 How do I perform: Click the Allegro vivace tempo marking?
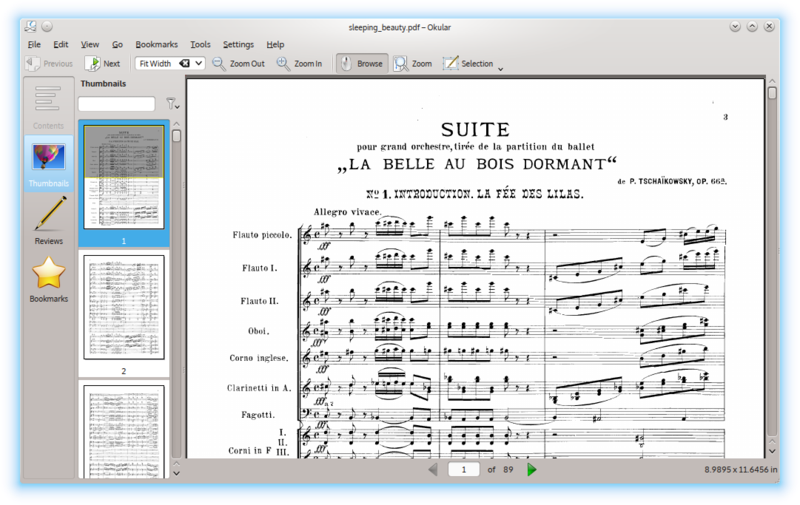pos(347,212)
